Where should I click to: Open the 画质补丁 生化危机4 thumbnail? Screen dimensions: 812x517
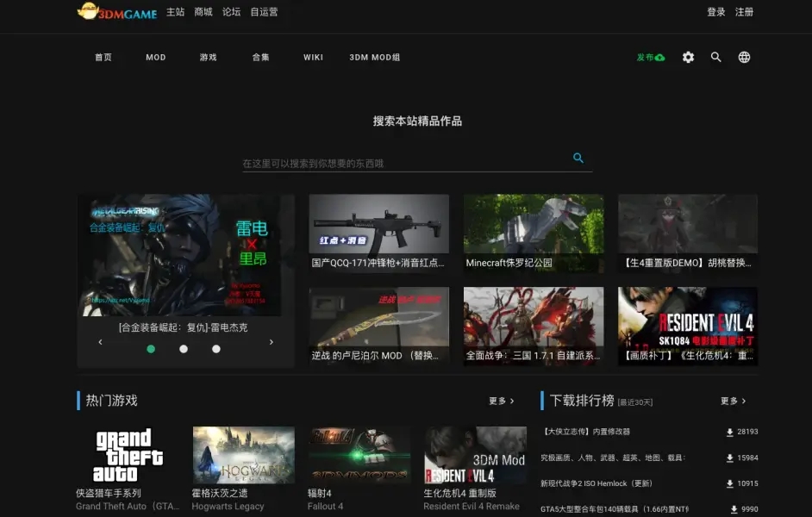click(688, 326)
